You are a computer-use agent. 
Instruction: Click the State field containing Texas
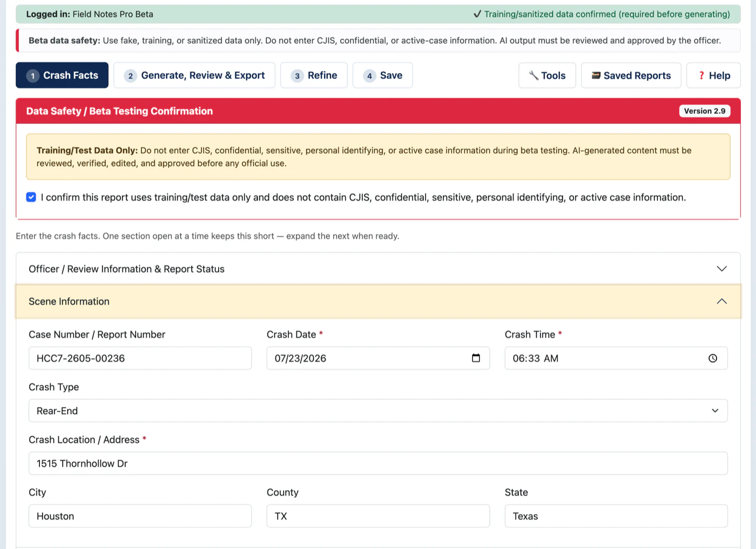pos(616,516)
